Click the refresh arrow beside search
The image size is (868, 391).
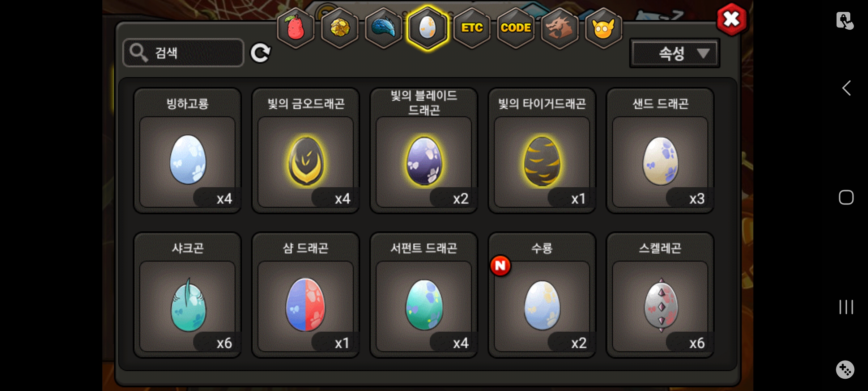[x=260, y=53]
